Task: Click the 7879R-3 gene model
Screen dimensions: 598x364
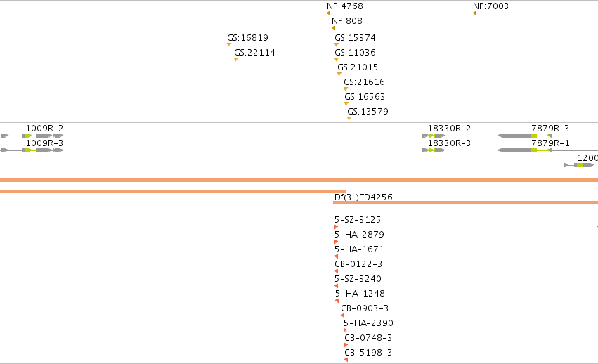Action: click(x=548, y=136)
